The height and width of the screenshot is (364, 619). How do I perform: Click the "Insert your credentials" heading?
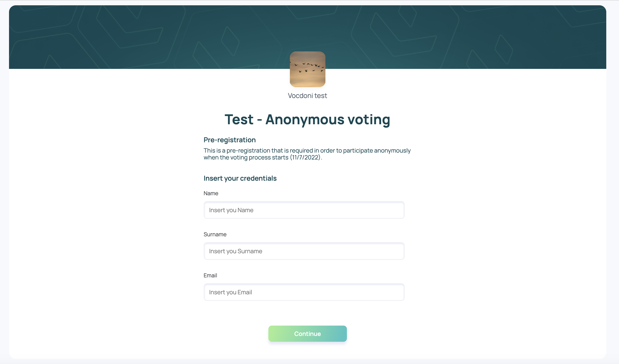(240, 178)
